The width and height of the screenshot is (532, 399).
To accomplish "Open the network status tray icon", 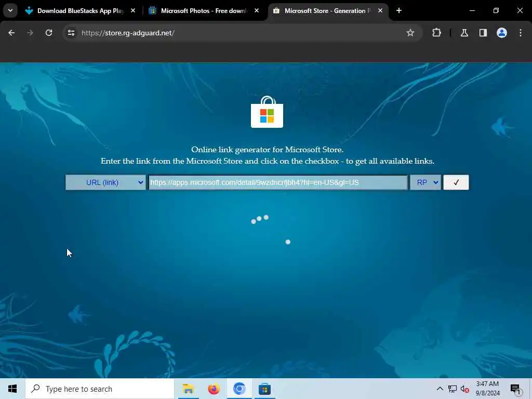I will click(x=453, y=389).
